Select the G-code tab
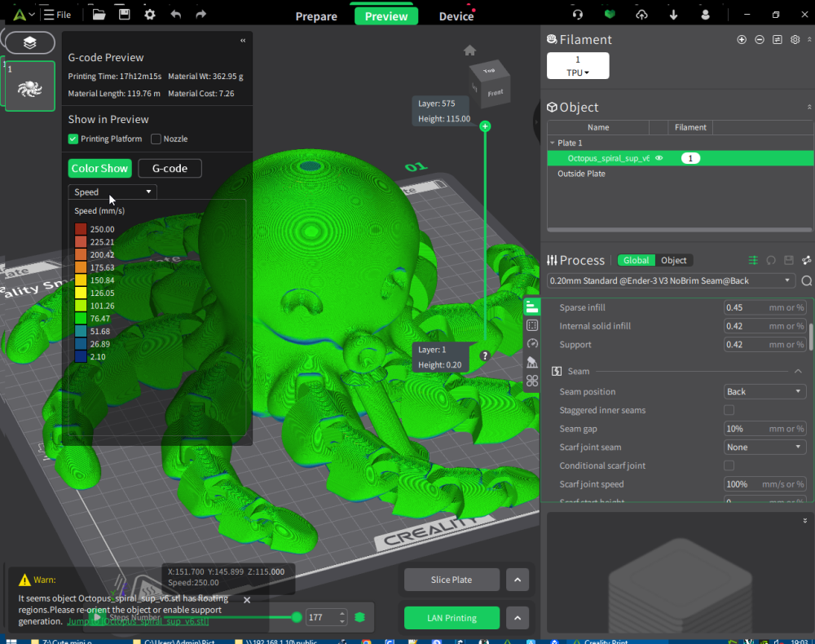 170,169
